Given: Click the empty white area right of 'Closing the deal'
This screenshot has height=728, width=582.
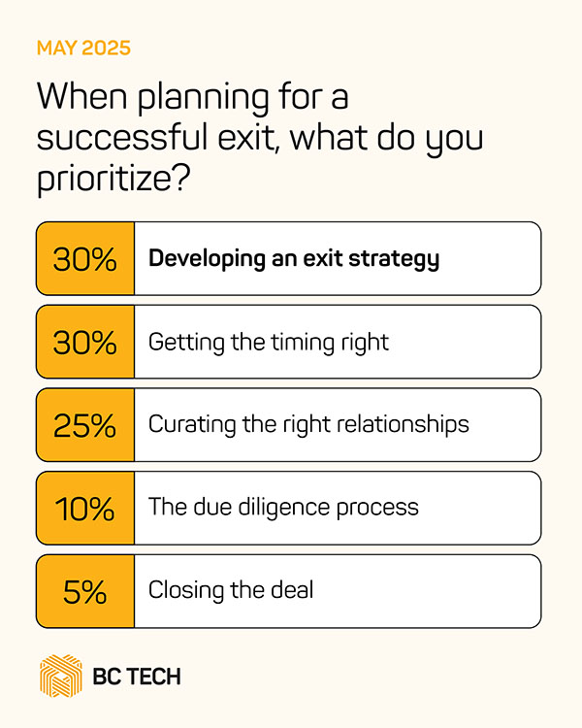Looking at the screenshot, I should [x=436, y=590].
